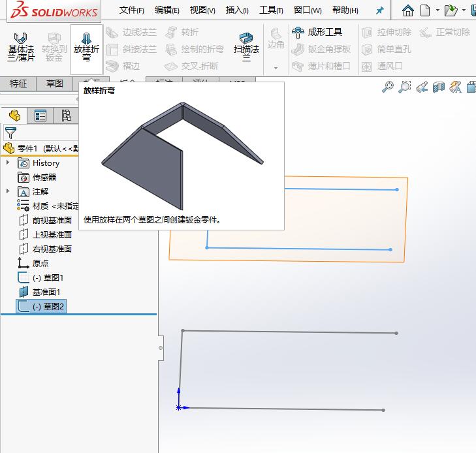Switch to the 草图 (Sketch) tab

point(55,84)
